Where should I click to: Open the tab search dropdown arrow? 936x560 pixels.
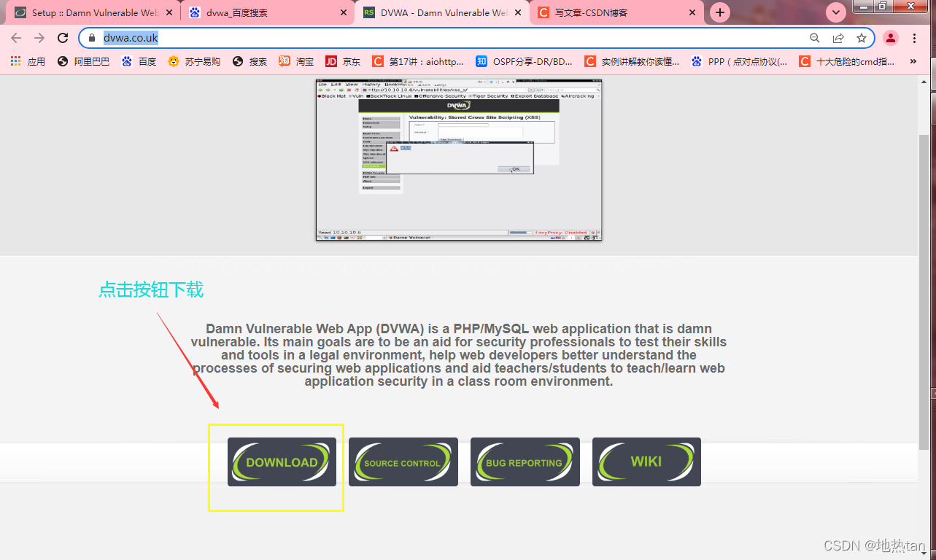[836, 12]
